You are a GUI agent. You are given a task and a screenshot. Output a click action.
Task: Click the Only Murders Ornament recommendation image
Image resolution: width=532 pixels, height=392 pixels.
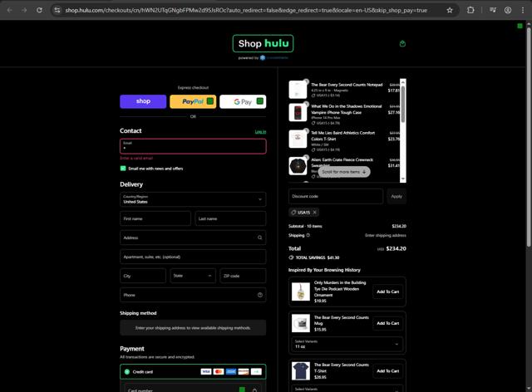pos(301,292)
